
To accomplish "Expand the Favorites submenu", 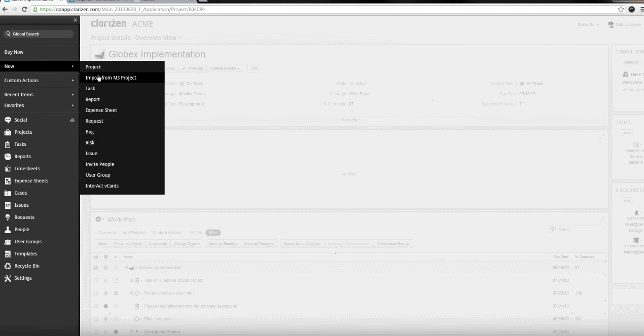I will [x=40, y=105].
